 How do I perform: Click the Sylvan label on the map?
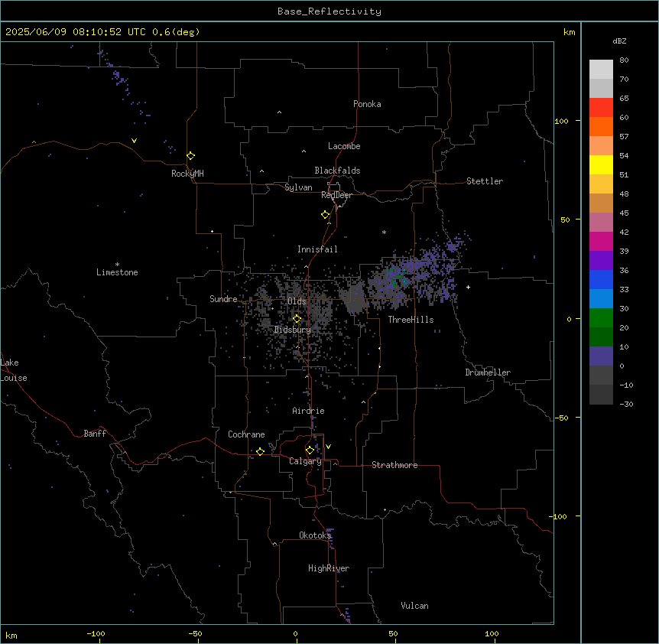[x=298, y=187]
